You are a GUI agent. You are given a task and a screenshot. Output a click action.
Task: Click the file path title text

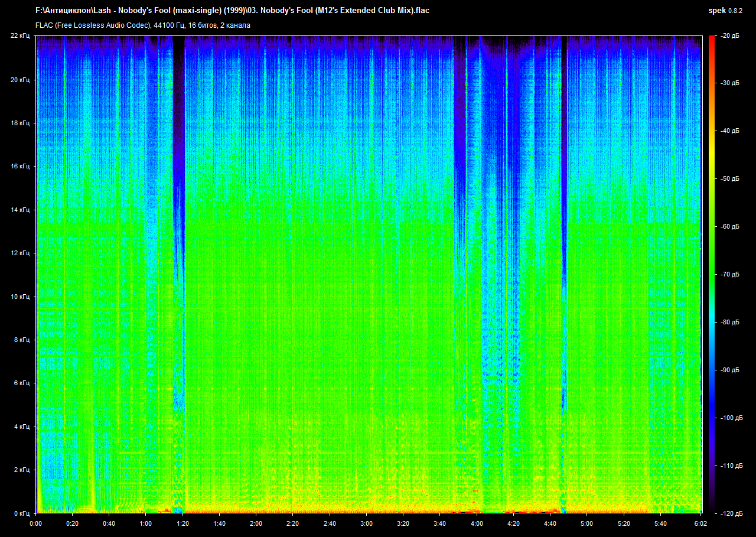(232, 11)
